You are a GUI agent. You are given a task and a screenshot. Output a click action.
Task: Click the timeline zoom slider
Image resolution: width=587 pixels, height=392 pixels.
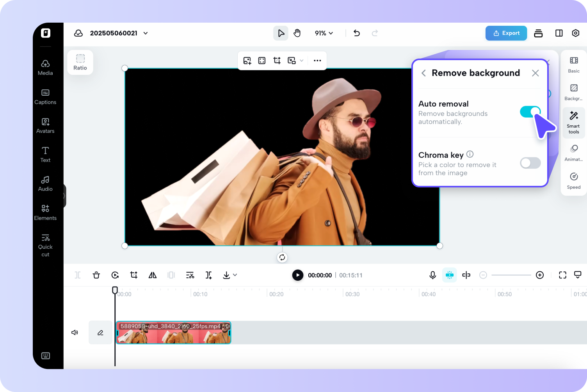(511, 275)
